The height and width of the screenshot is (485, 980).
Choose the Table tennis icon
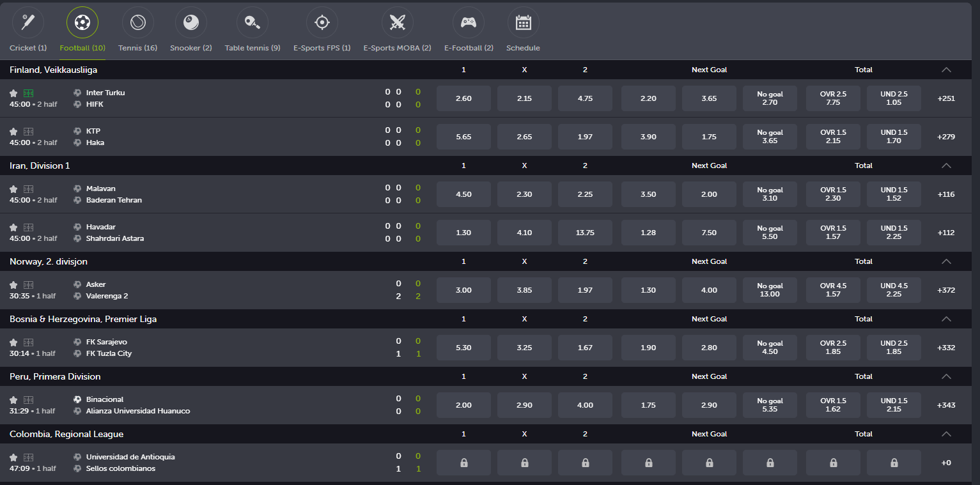pyautogui.click(x=252, y=22)
